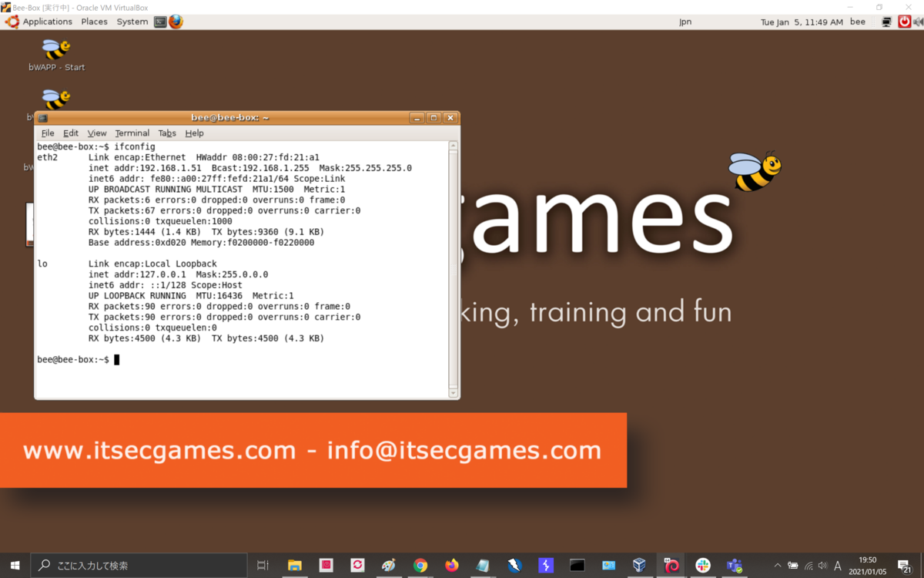924x578 pixels.
Task: Click the date and time in GNOME panel
Action: (802, 22)
